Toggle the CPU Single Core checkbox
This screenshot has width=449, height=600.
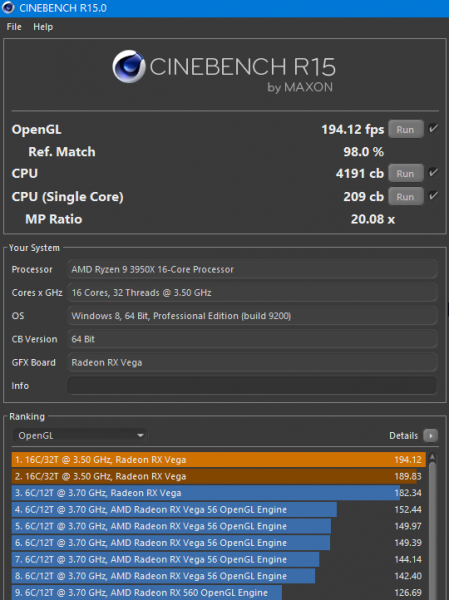[433, 196]
